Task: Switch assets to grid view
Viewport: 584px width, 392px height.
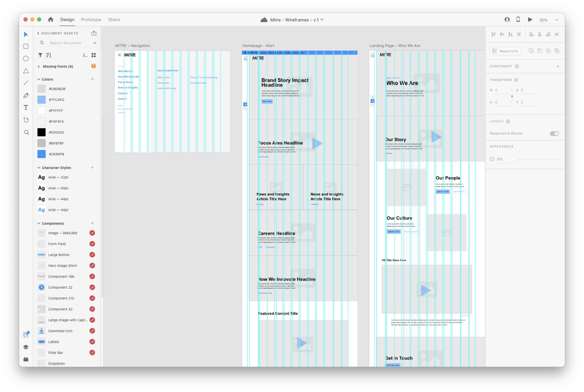Action: click(x=94, y=55)
